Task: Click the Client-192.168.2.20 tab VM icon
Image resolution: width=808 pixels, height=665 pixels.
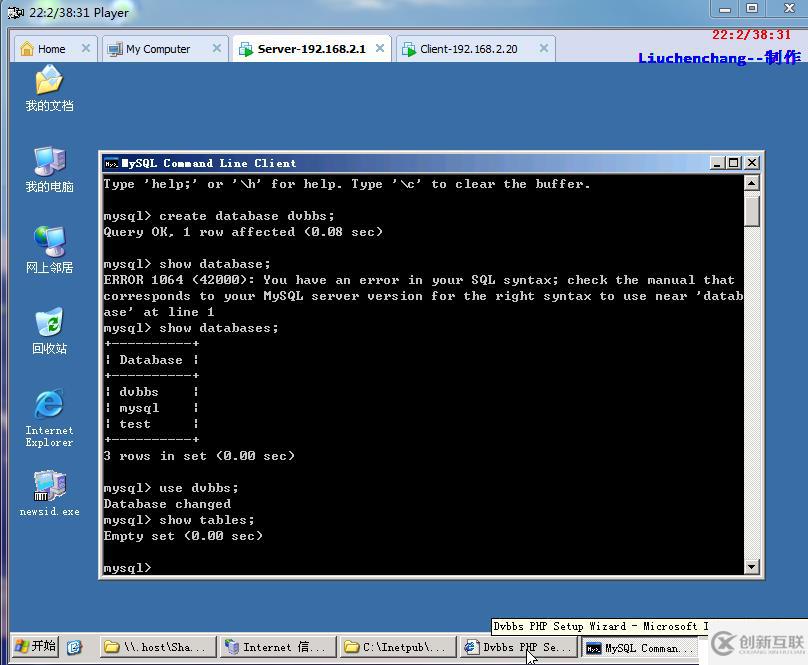Action: tap(409, 49)
